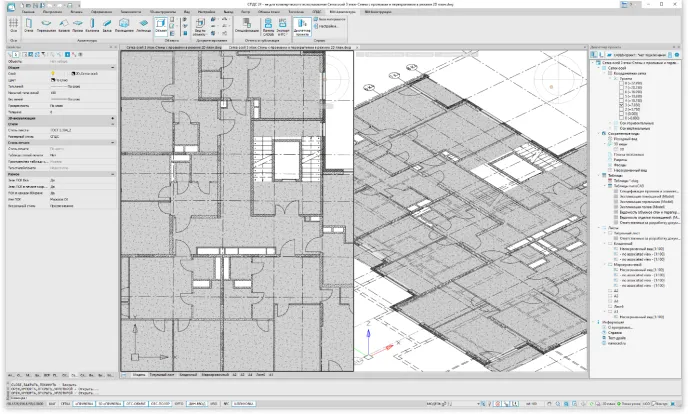Image resolution: width=688 pixels, height=414 pixels.
Task: Open the Главная ribbon tab
Action: pos(29,10)
